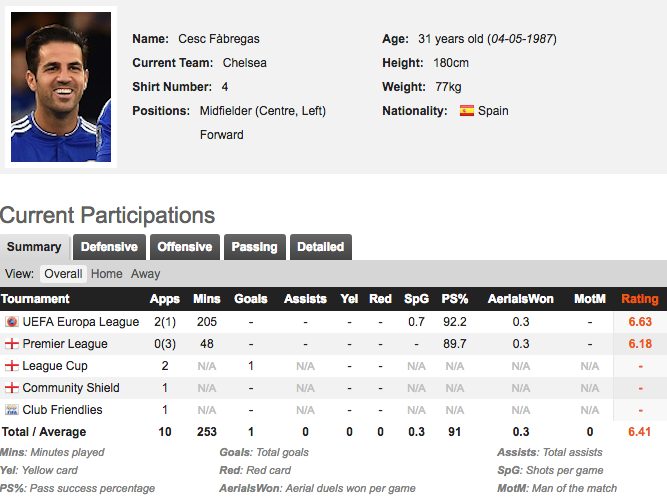
Task: Open Cesc Fàbregas player photo
Action: [x=61, y=87]
